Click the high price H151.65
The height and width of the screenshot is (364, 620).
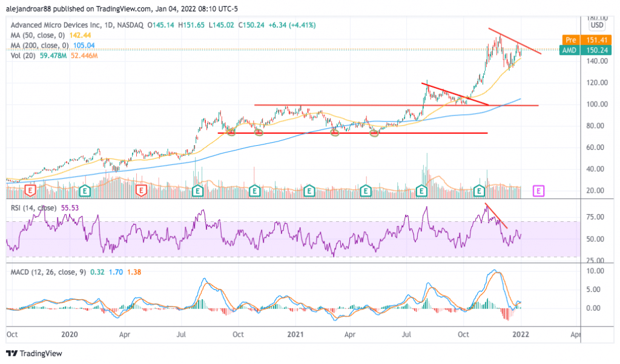[x=191, y=25]
